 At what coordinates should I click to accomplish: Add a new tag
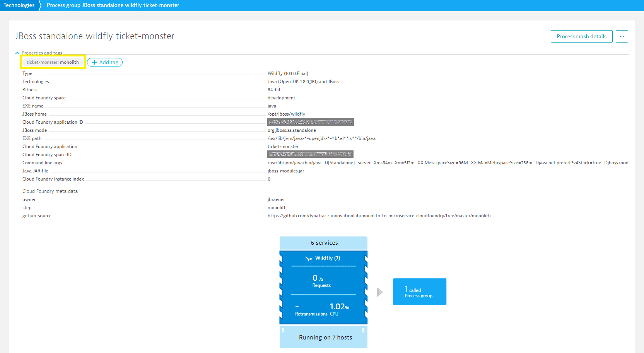click(105, 62)
